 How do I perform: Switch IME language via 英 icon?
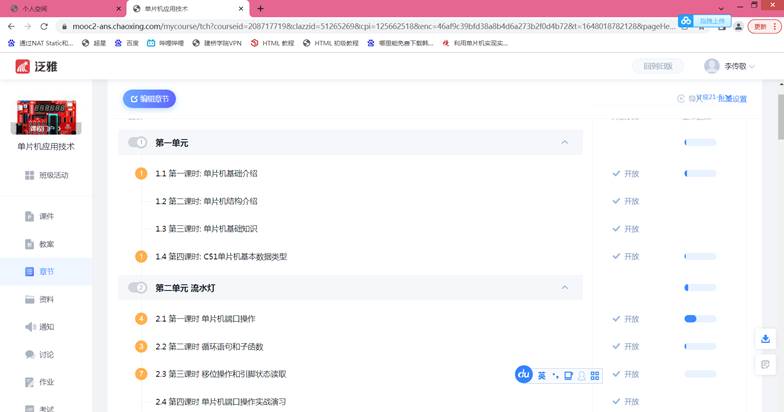pyautogui.click(x=542, y=376)
